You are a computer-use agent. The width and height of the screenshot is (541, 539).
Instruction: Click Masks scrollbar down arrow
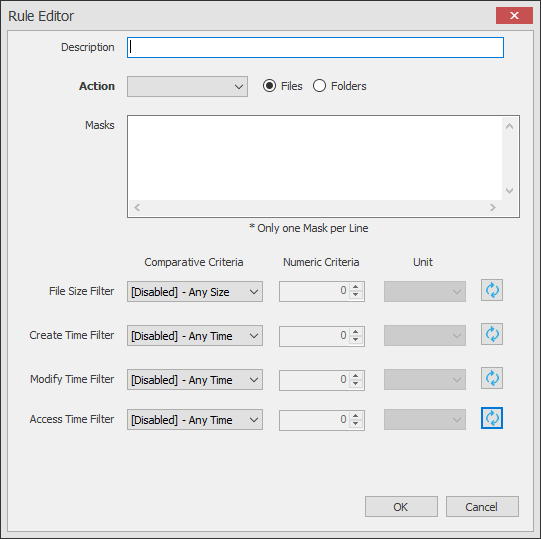pyautogui.click(x=510, y=190)
